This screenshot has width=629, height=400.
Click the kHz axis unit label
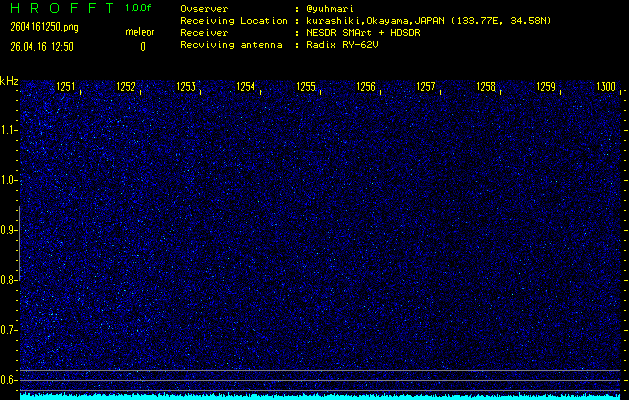pos(9,81)
